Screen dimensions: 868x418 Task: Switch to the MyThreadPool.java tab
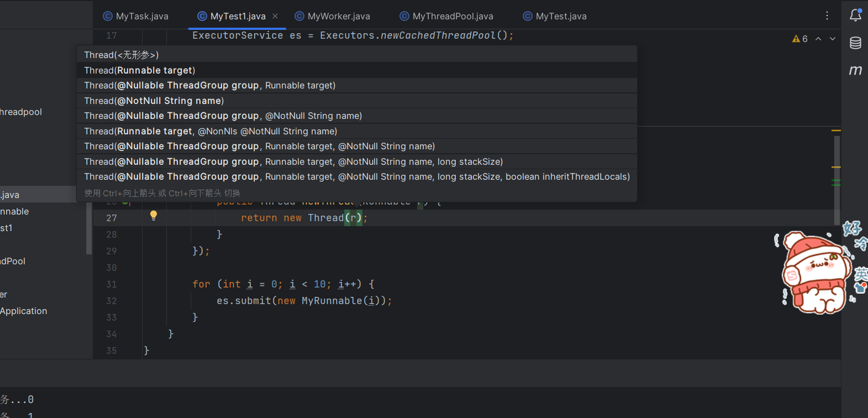pyautogui.click(x=446, y=16)
